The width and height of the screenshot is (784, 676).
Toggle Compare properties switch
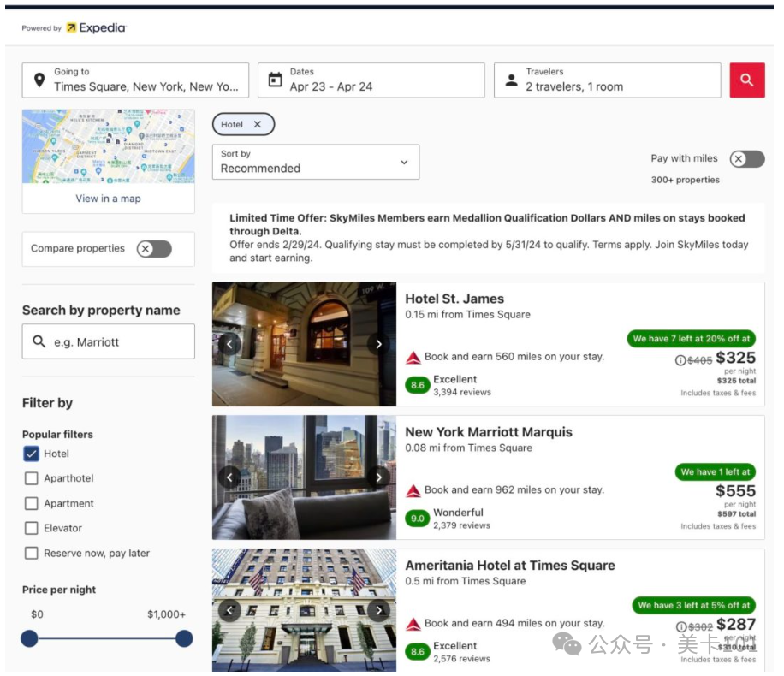click(x=154, y=248)
